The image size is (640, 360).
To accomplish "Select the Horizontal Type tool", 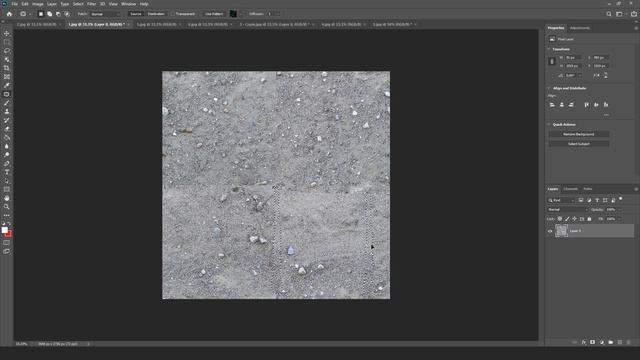I will coord(7,172).
